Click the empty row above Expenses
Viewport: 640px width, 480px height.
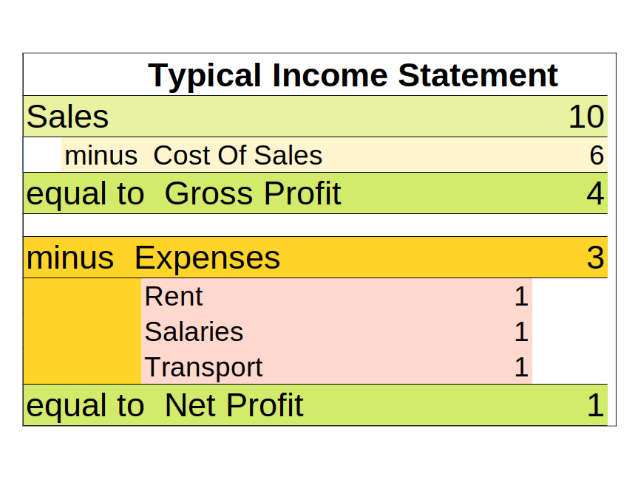pyautogui.click(x=314, y=225)
